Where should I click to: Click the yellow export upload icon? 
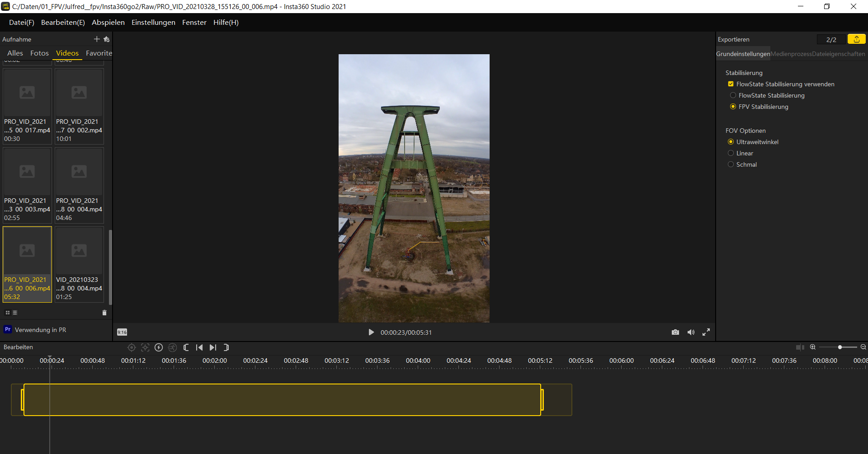856,39
